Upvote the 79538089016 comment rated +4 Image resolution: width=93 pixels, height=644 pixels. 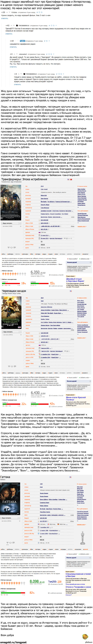point(19,74)
